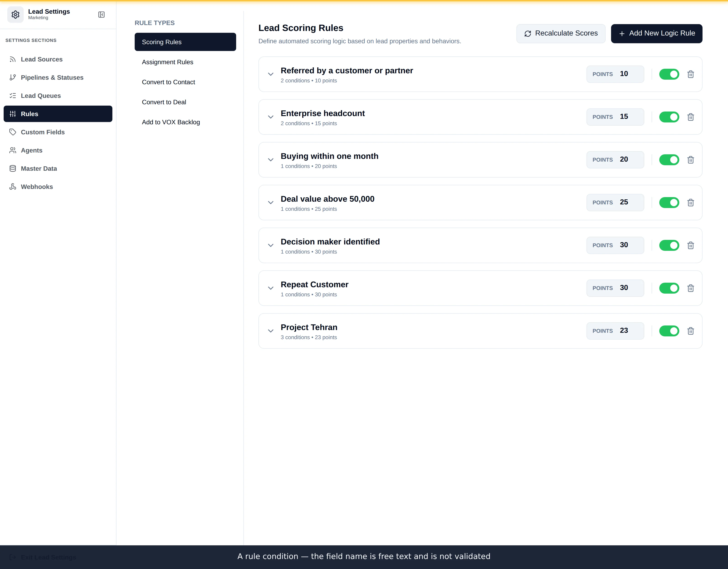The image size is (728, 569).
Task: Click the Master Data database icon
Action: tap(13, 168)
